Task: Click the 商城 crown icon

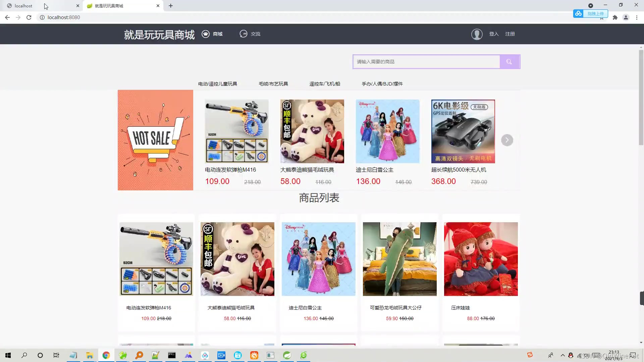Action: point(205,34)
